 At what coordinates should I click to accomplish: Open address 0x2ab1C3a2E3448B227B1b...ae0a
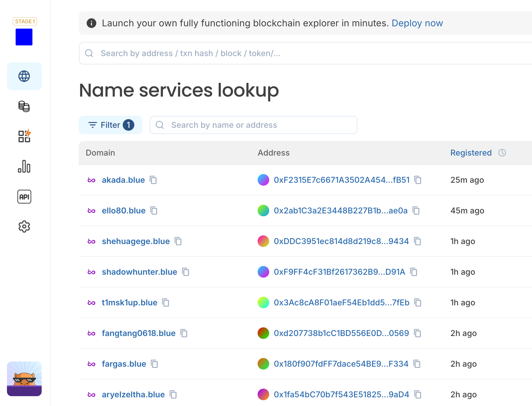341,211
